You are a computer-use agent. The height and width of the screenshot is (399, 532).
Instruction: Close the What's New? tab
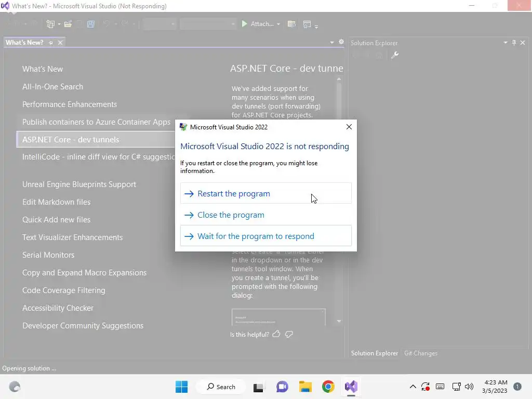(x=60, y=43)
